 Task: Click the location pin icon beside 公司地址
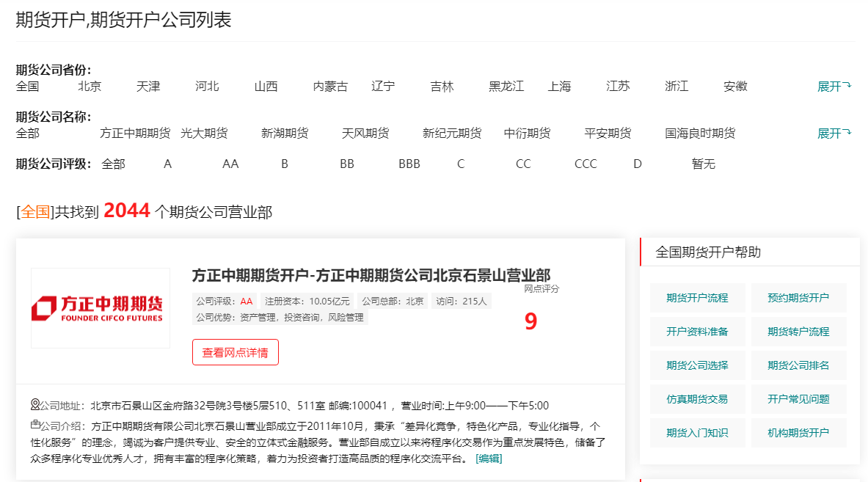tap(35, 404)
